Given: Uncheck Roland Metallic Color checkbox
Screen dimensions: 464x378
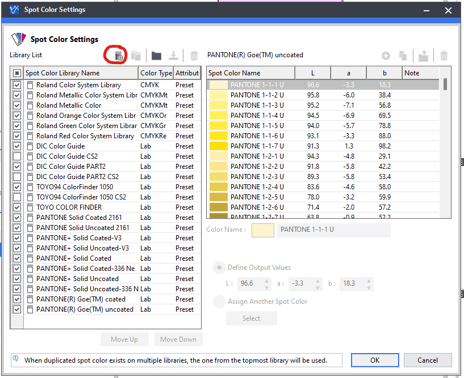Looking at the screenshot, I should click(x=17, y=105).
